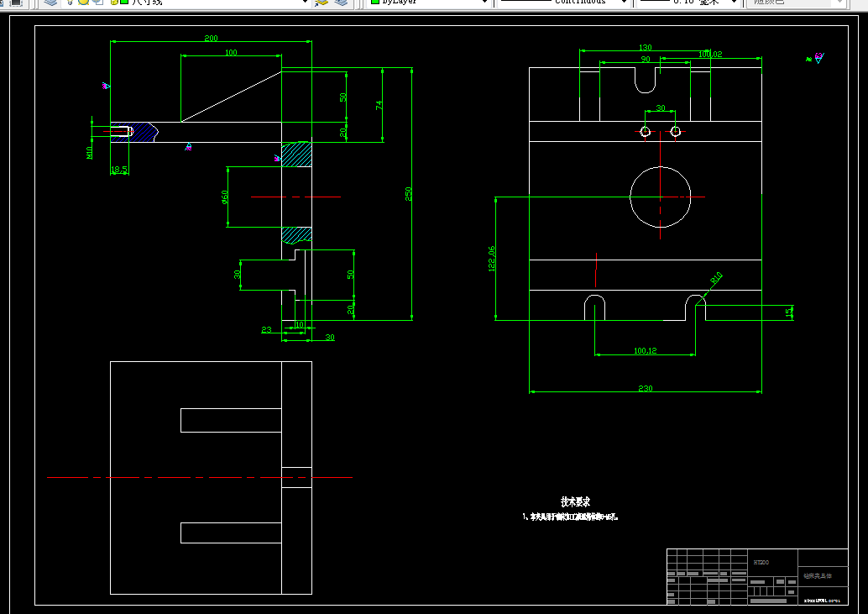Select the 18.5 dimension text

click(119, 170)
